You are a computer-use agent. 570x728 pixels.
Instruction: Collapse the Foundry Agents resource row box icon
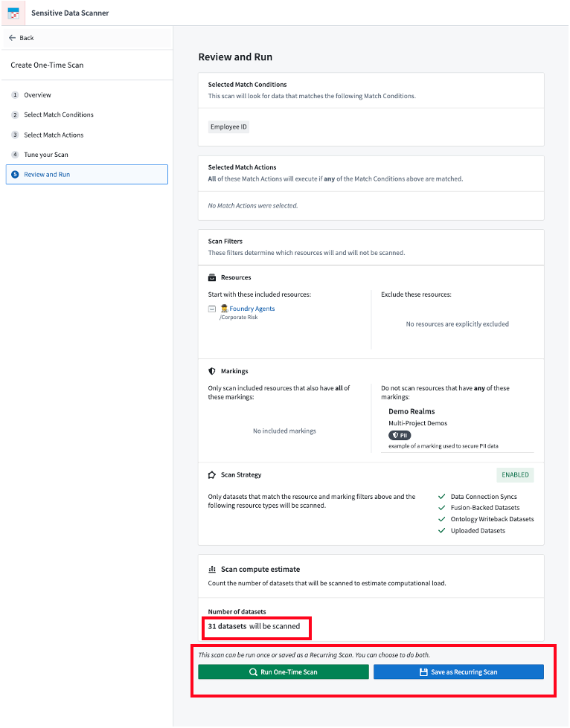212,309
